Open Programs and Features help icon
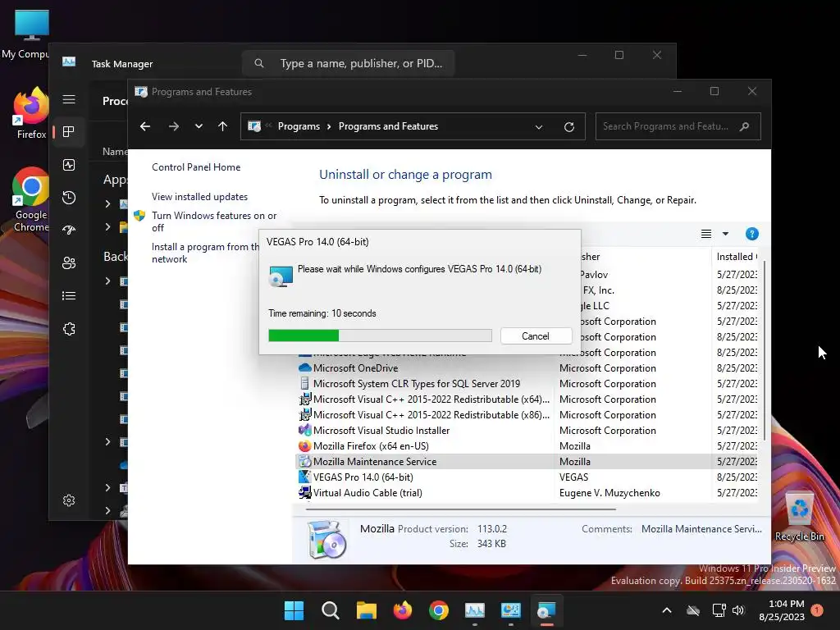 [x=751, y=234]
